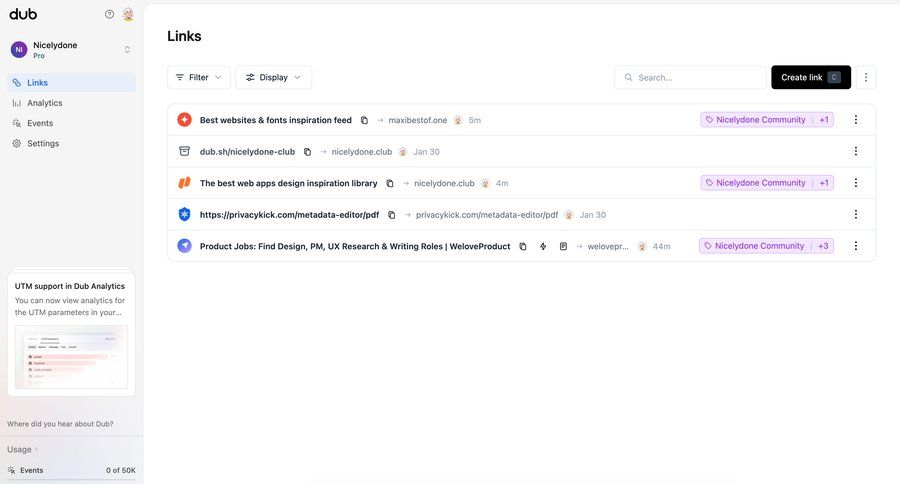Copy the Best websites & fonts link
Image resolution: width=900 pixels, height=484 pixels.
(364, 120)
